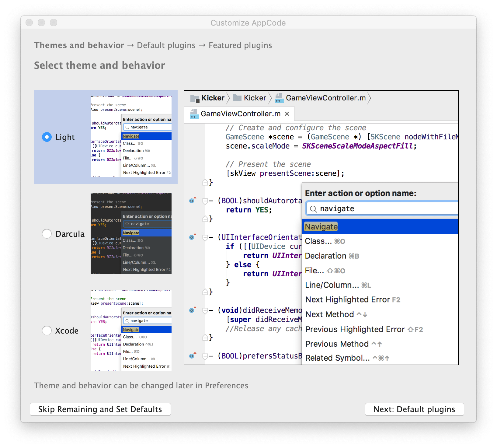Choose File... action in the list
The width and height of the screenshot is (497, 448).
(x=380, y=271)
